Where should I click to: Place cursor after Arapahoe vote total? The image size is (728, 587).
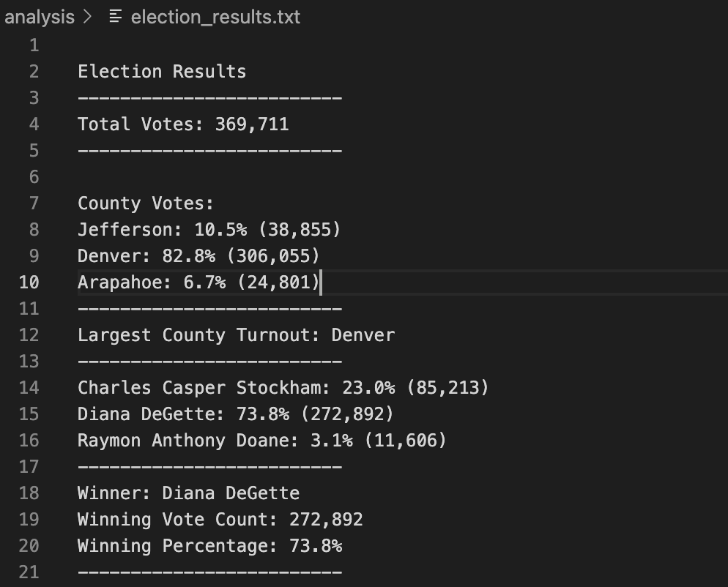pyautogui.click(x=320, y=282)
